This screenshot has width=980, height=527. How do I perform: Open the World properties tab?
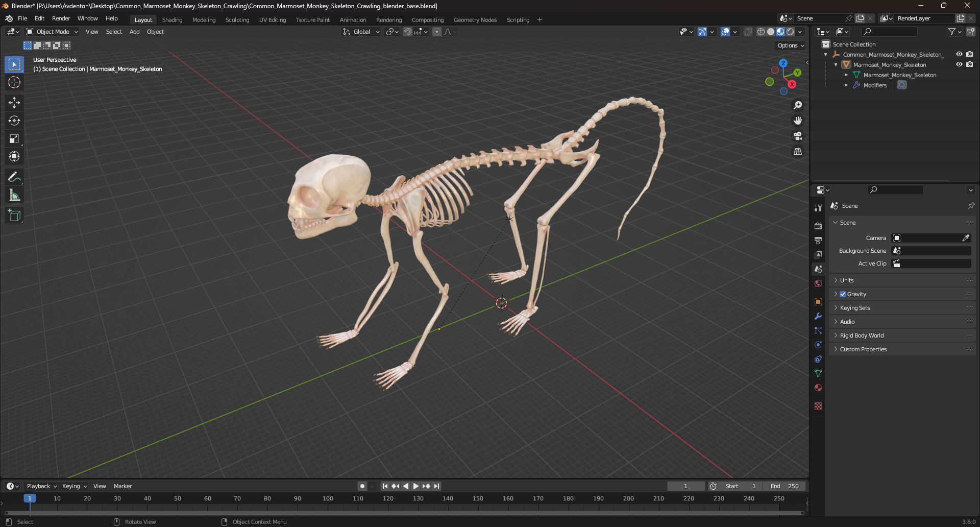pos(818,283)
